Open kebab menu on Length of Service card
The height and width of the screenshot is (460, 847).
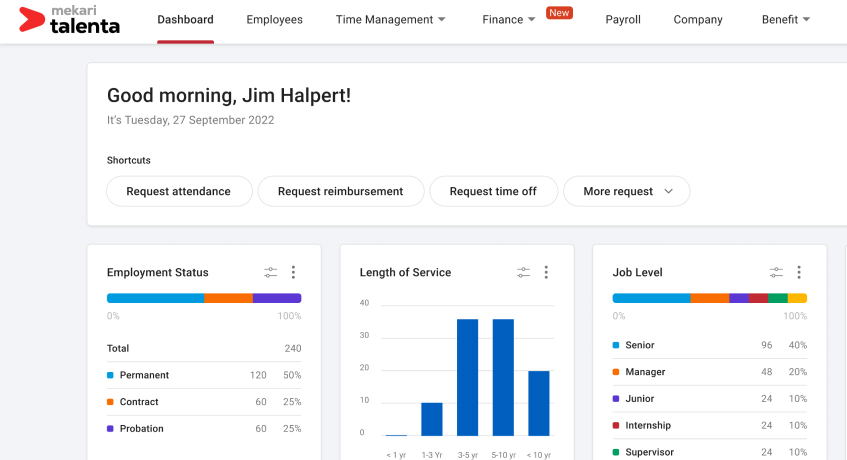point(546,272)
